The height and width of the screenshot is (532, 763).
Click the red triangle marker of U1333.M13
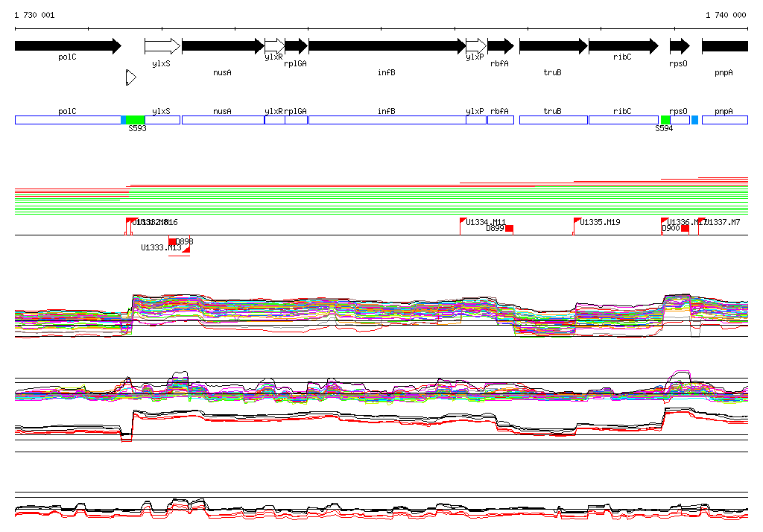click(186, 249)
